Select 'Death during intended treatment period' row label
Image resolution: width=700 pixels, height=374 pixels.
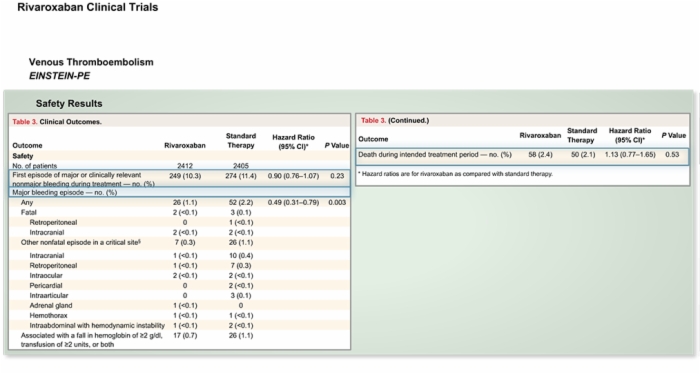pos(435,155)
